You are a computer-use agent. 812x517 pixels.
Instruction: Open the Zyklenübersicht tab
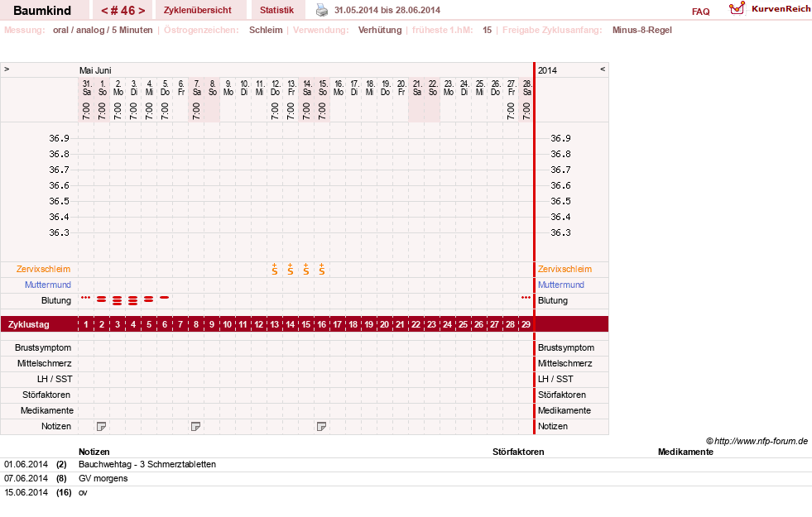(x=197, y=10)
